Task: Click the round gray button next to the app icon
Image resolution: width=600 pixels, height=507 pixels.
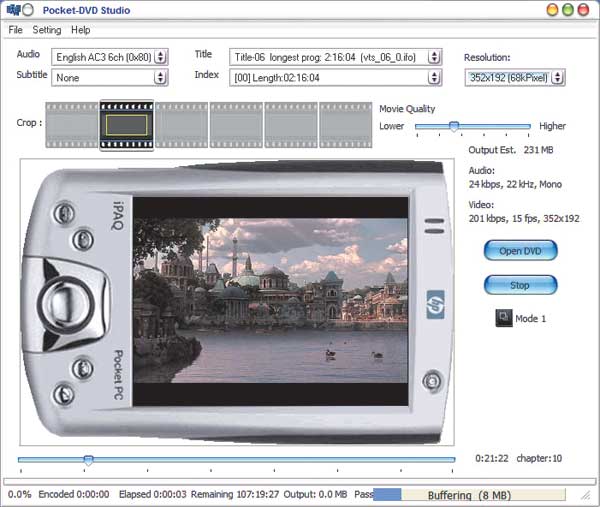Action: pos(28,10)
